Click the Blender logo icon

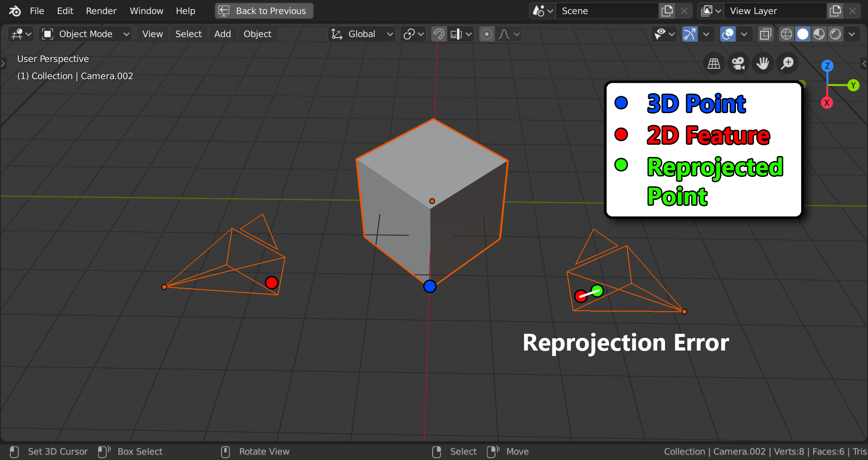pyautogui.click(x=14, y=11)
